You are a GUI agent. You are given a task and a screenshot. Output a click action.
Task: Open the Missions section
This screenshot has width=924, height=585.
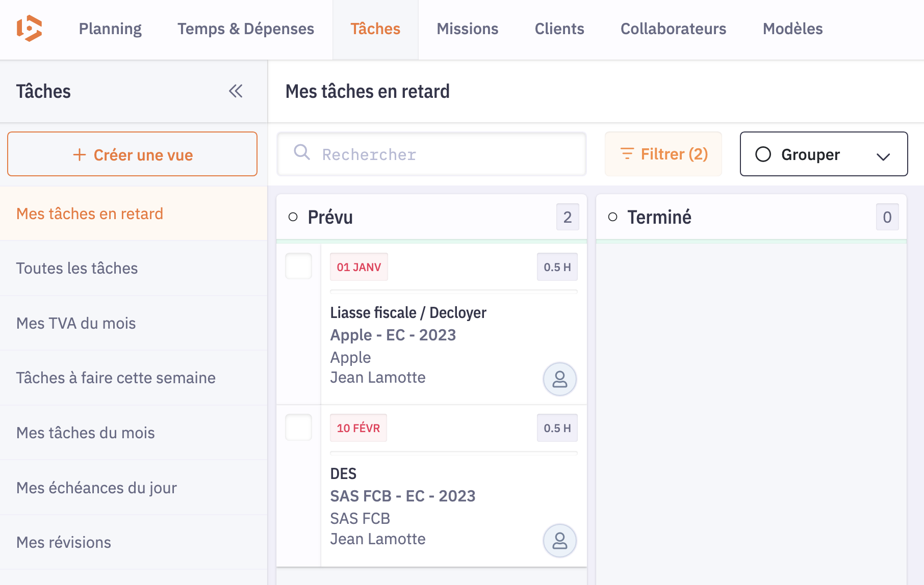[x=467, y=29]
